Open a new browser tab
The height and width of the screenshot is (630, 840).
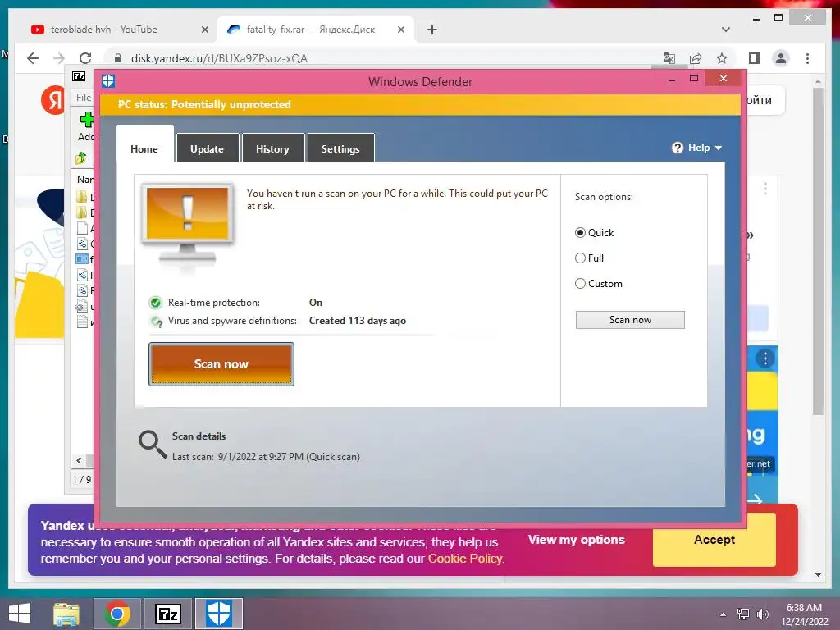coord(432,30)
